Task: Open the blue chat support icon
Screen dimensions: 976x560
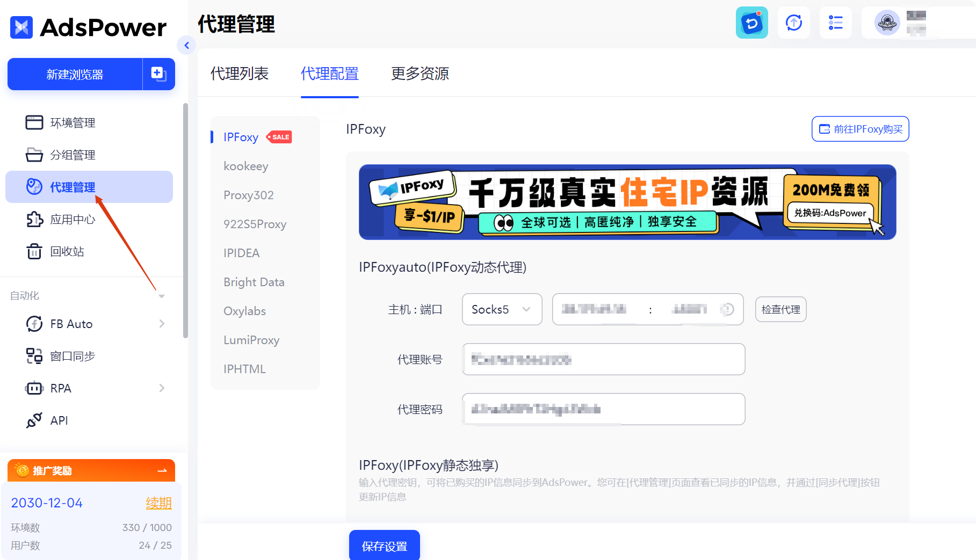Action: click(752, 23)
